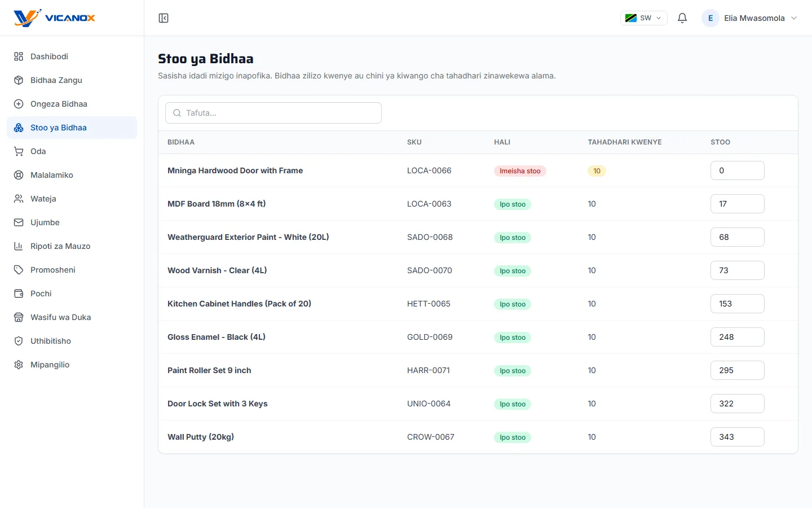Edit stock field for Mninga Hardwood Door
812x508 pixels.
737,170
